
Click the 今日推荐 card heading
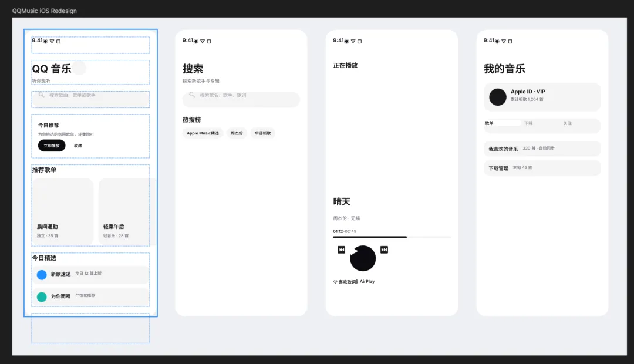pos(49,126)
